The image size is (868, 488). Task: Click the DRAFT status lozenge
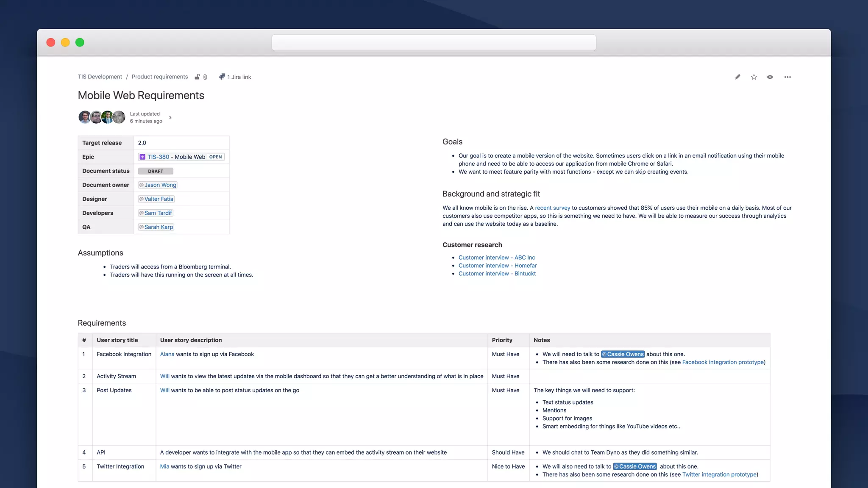[x=156, y=171]
